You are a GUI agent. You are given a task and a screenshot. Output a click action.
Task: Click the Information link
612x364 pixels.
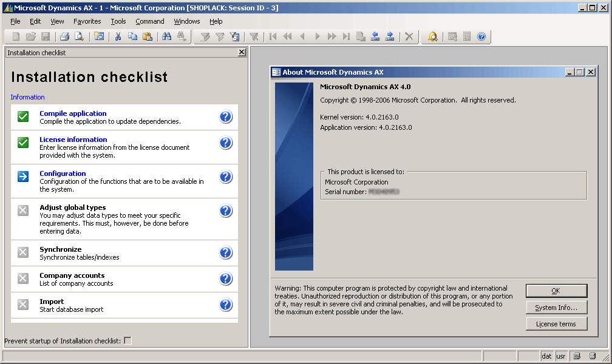[x=27, y=97]
